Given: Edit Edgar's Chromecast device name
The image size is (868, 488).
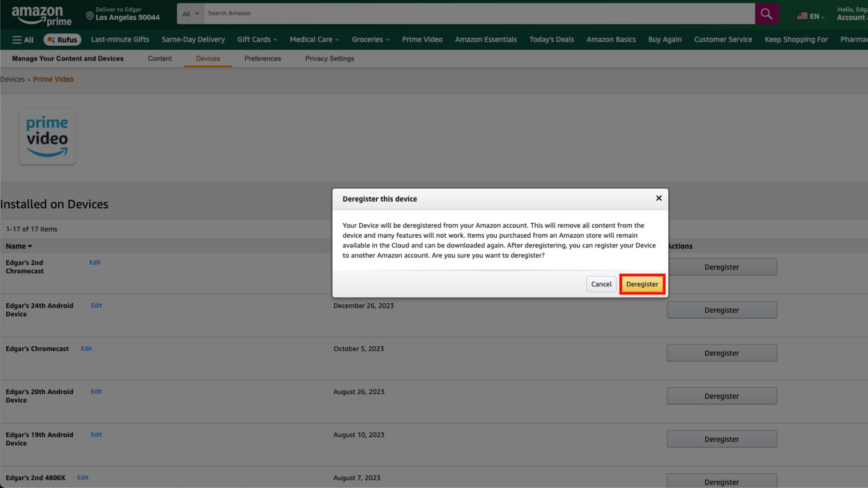Looking at the screenshot, I should click(86, 348).
